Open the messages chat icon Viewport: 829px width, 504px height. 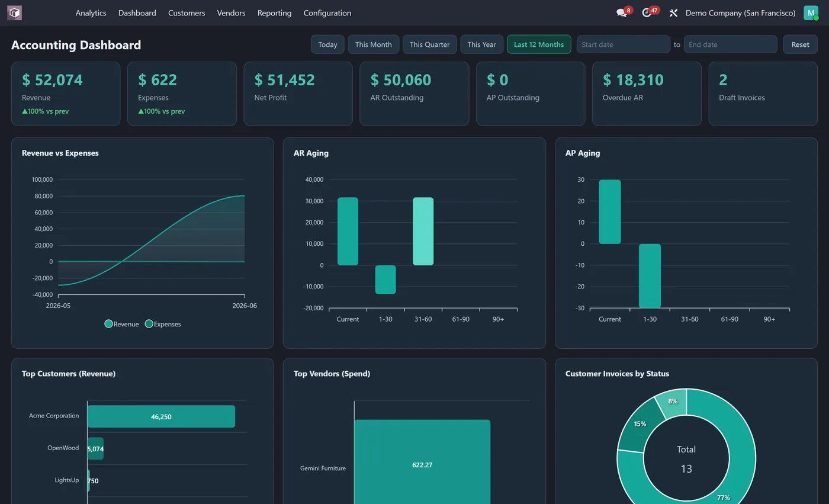pos(621,12)
